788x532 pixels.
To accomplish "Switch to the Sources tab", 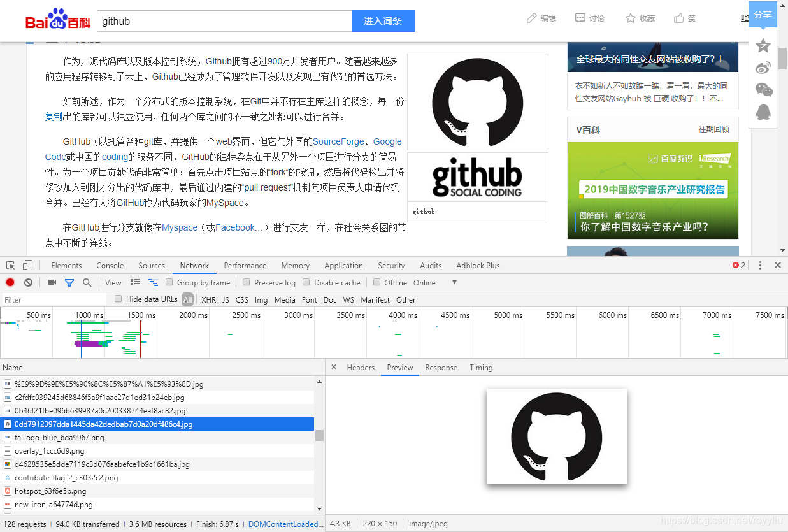I will pyautogui.click(x=152, y=266).
